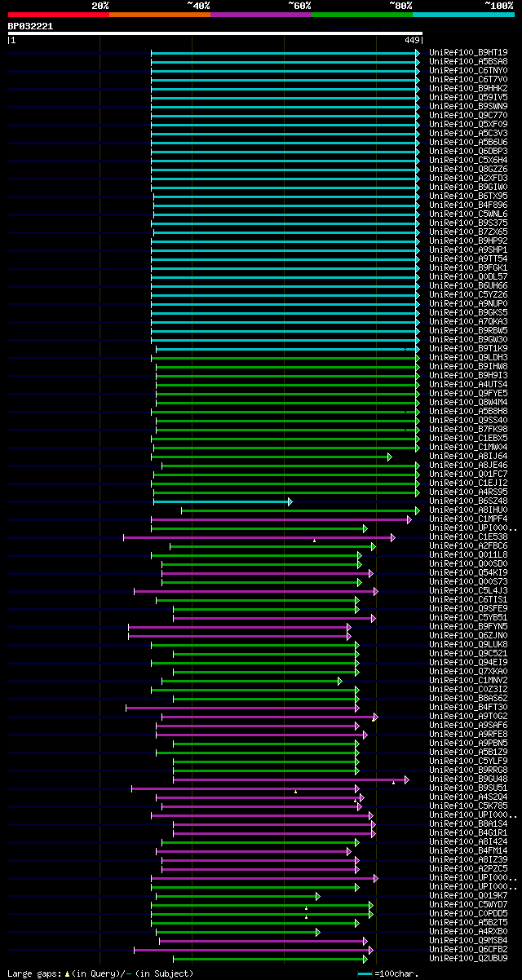Select UniRef100_A8I424 label

(468, 841)
